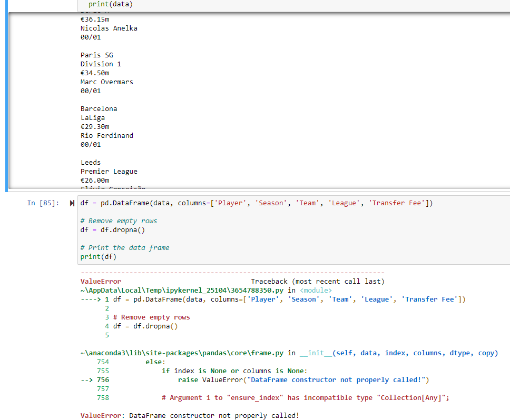Image resolution: width=510 pixels, height=420 pixels.
Task: Click the pandas core frame.py path
Action: coord(182,353)
